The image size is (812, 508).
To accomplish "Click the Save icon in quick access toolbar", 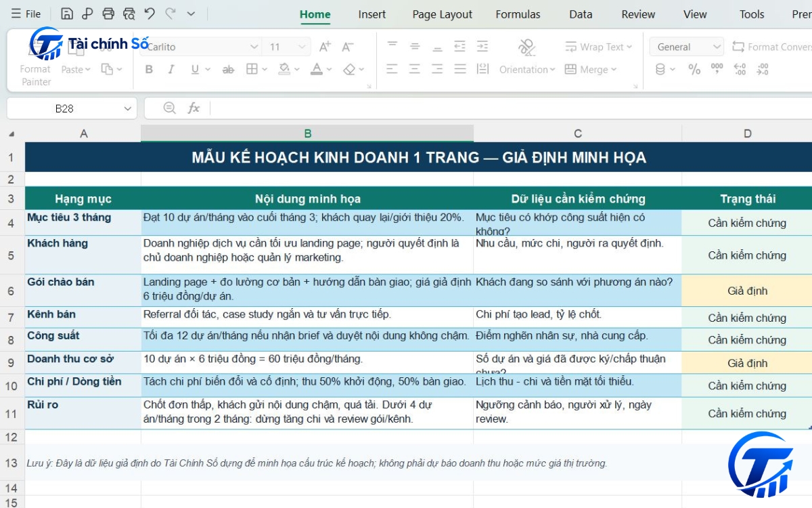I will pyautogui.click(x=67, y=14).
